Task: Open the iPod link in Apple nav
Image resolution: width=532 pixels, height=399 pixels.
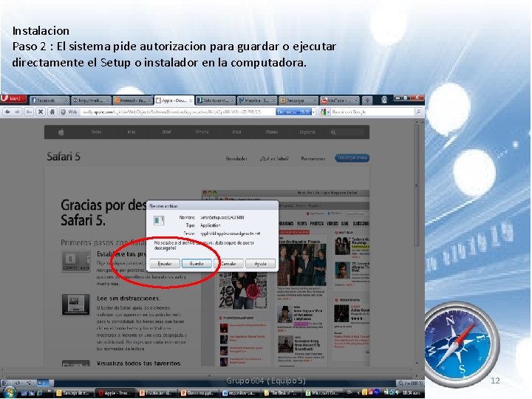Action: [x=166, y=132]
